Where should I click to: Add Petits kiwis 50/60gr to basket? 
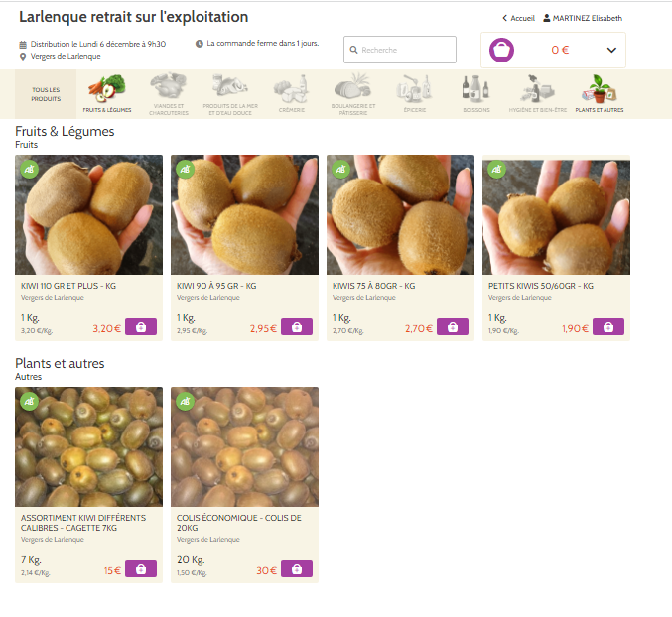click(x=608, y=327)
